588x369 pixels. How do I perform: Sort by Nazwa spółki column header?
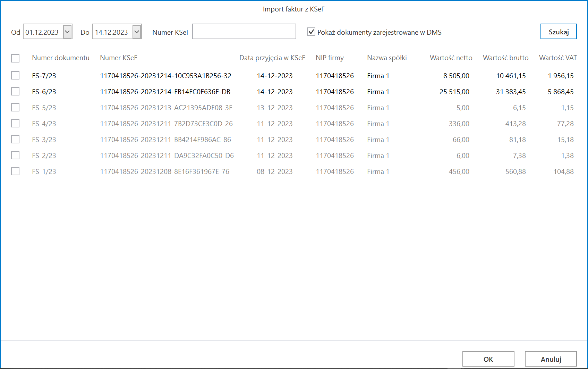(387, 58)
